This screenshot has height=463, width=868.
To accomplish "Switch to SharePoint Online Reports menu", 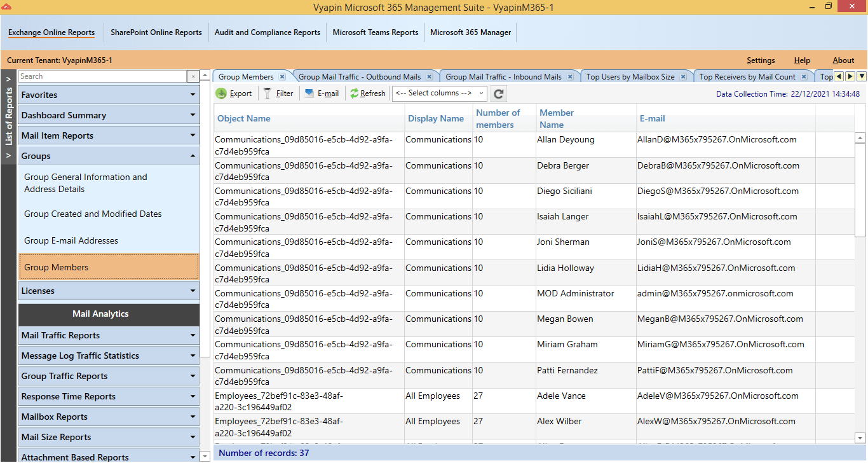I will click(156, 32).
